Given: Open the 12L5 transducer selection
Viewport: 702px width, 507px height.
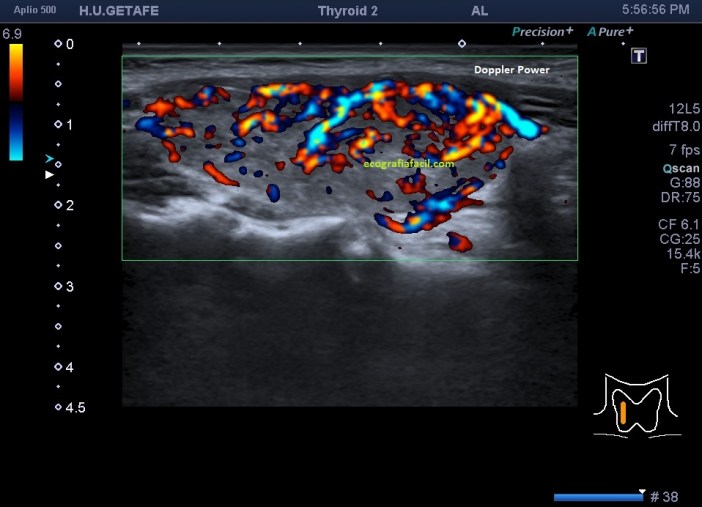Looking at the screenshot, I should pos(684,108).
